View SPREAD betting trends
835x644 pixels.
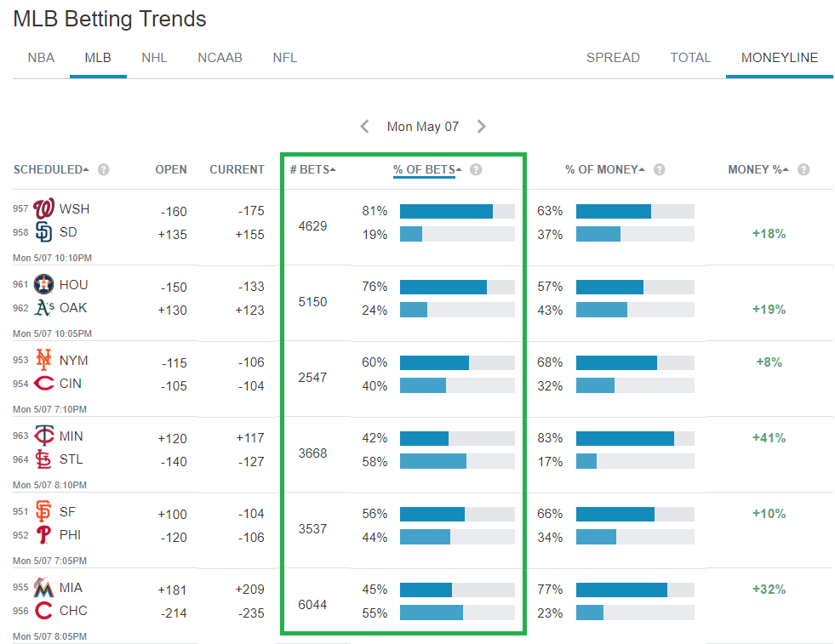click(x=613, y=58)
